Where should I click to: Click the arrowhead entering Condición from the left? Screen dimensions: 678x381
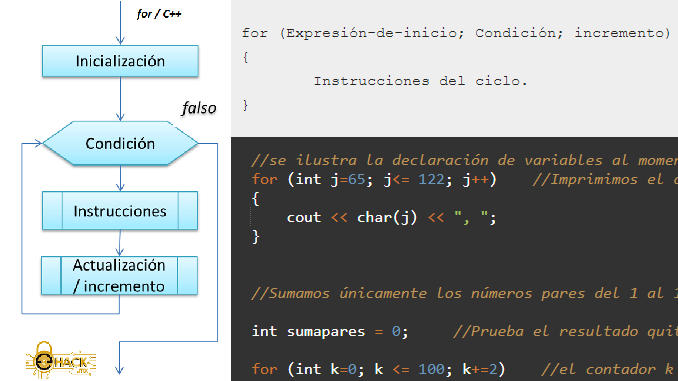coord(38,143)
